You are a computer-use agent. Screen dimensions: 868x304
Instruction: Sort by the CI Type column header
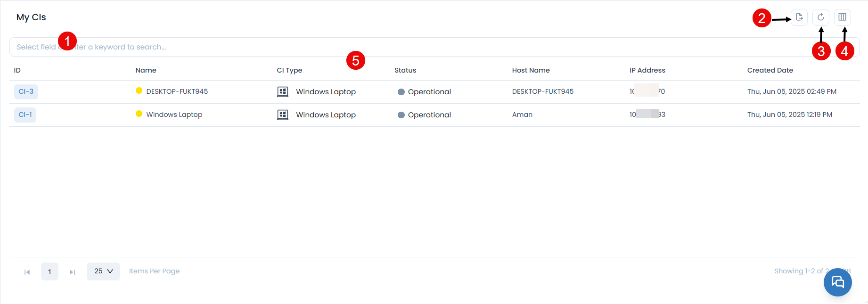click(289, 70)
